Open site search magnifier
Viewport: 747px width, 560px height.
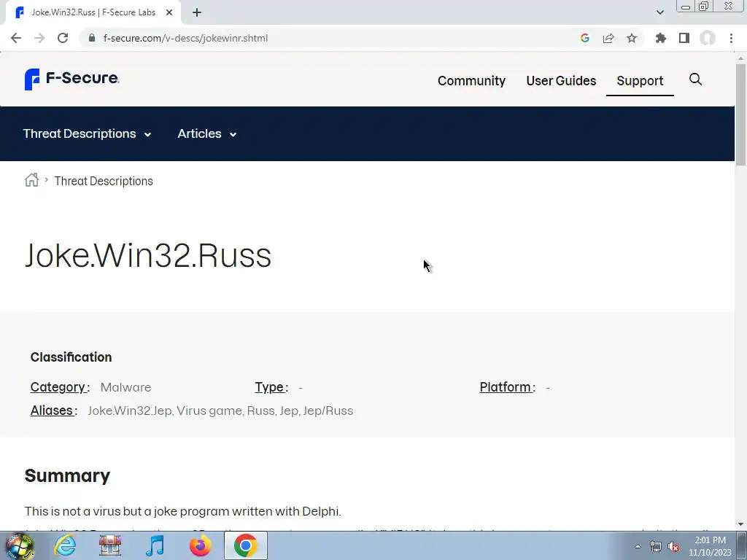695,79
